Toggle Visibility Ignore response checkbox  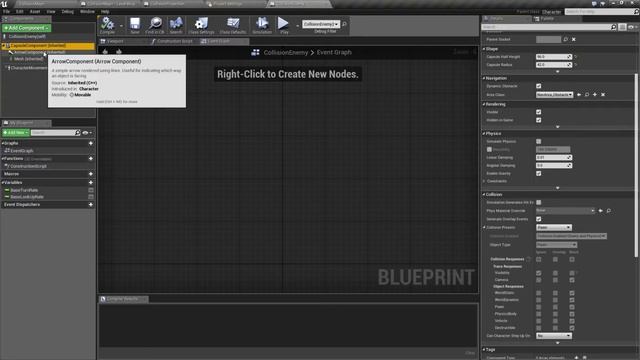pyautogui.click(x=538, y=273)
